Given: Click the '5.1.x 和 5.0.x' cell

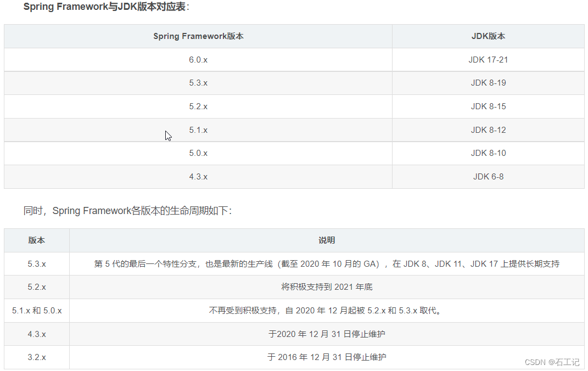Looking at the screenshot, I should tap(37, 311).
